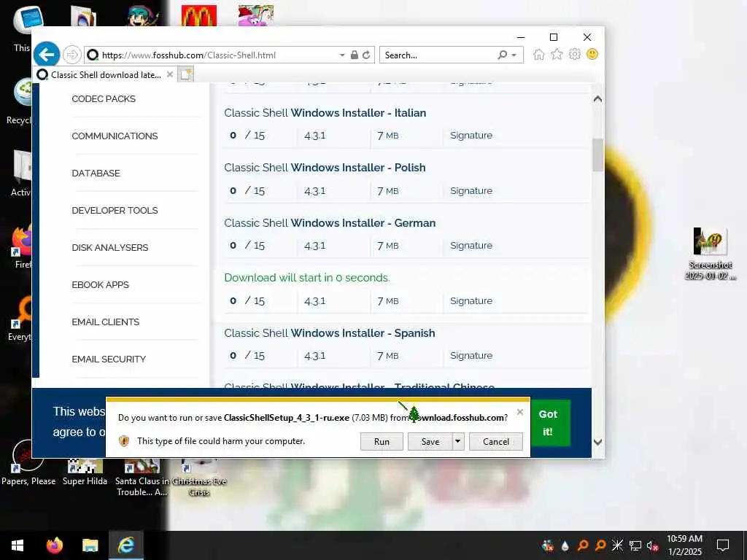The image size is (747, 560).
Task: Open a new tab button
Action: click(x=185, y=74)
